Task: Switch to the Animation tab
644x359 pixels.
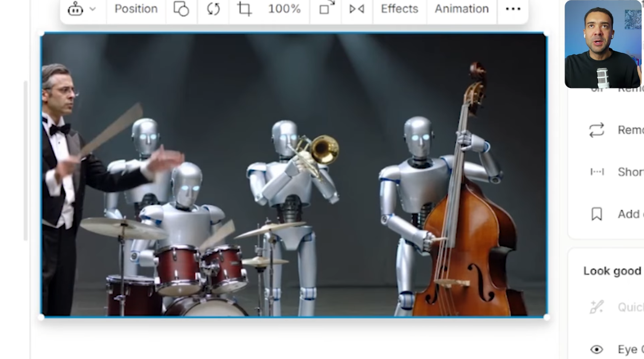Action: pos(461,9)
